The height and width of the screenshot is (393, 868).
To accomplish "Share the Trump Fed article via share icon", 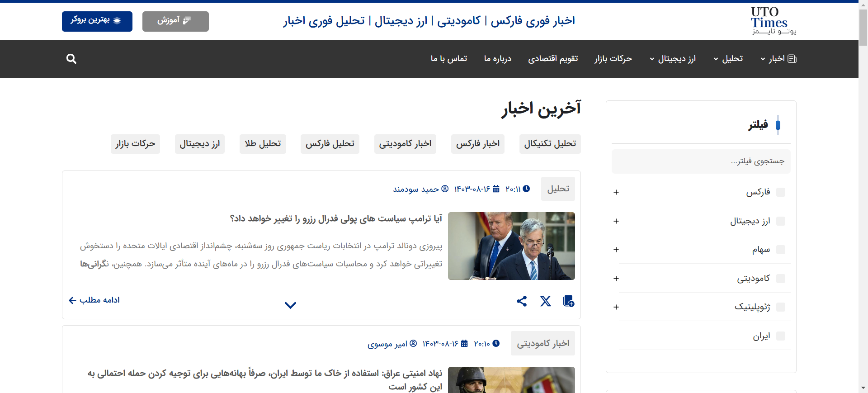I will [522, 301].
